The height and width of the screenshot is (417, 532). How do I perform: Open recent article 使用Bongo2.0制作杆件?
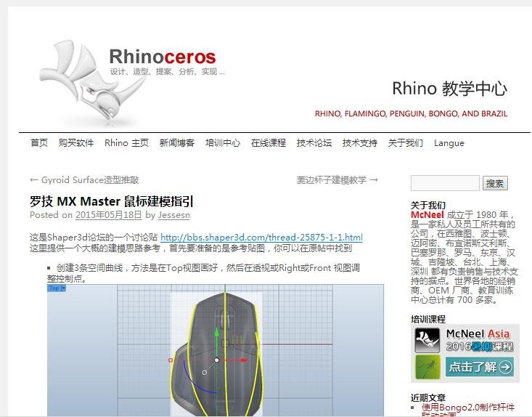pyautogui.click(x=468, y=407)
